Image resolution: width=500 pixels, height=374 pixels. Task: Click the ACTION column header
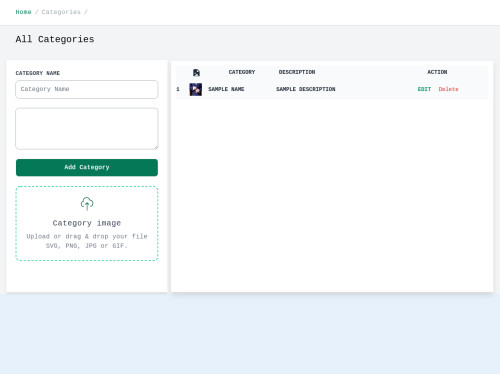coord(437,72)
